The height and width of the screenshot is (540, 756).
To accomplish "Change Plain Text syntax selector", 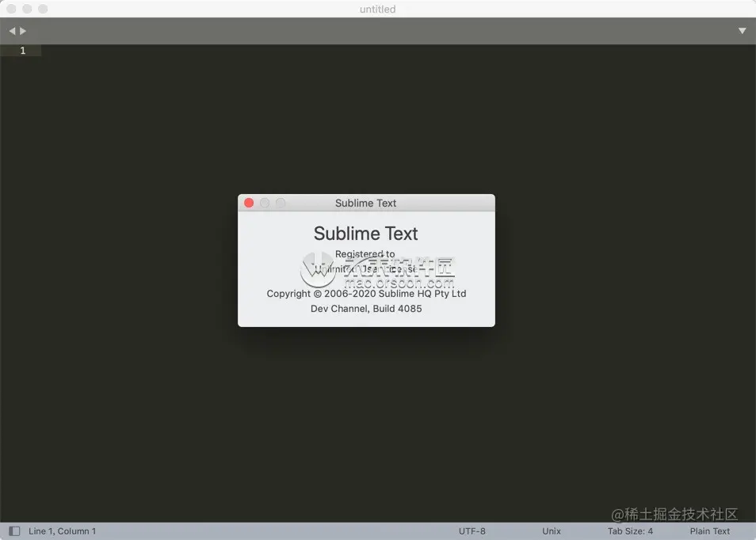I will (x=710, y=530).
